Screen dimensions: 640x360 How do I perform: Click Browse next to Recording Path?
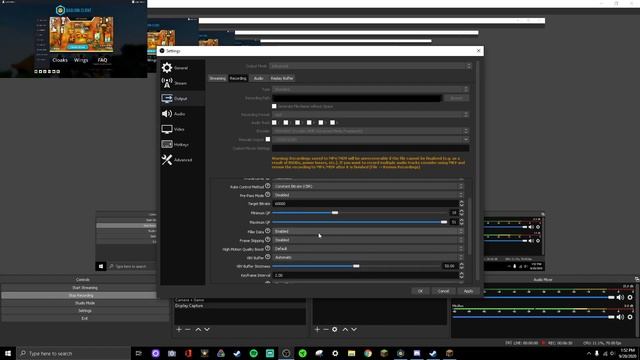456,98
